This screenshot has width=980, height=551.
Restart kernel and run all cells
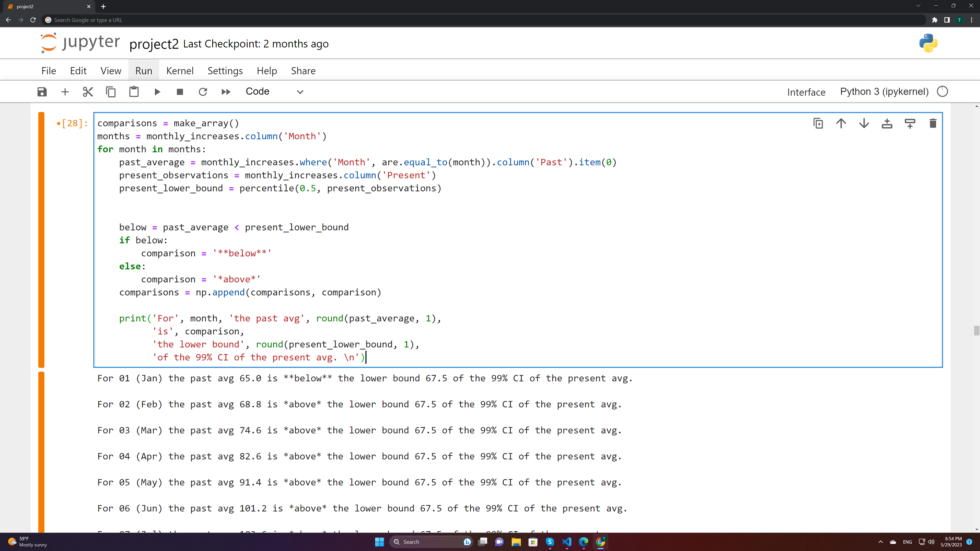coord(226,92)
